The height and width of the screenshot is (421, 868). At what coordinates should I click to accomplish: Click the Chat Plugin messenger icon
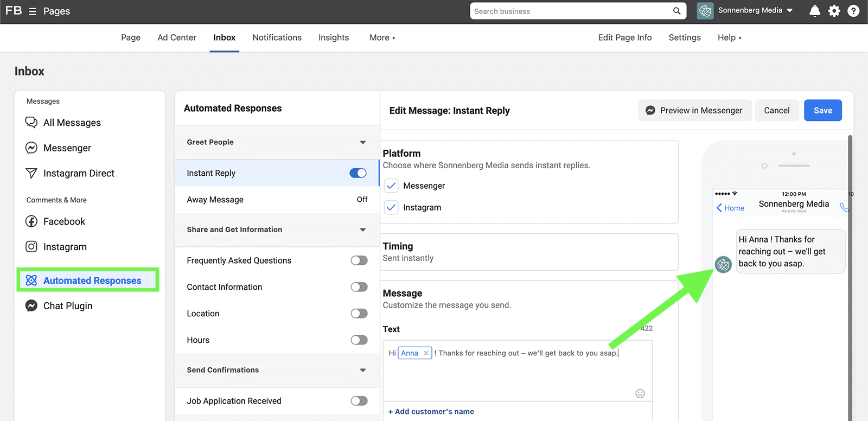click(x=31, y=305)
